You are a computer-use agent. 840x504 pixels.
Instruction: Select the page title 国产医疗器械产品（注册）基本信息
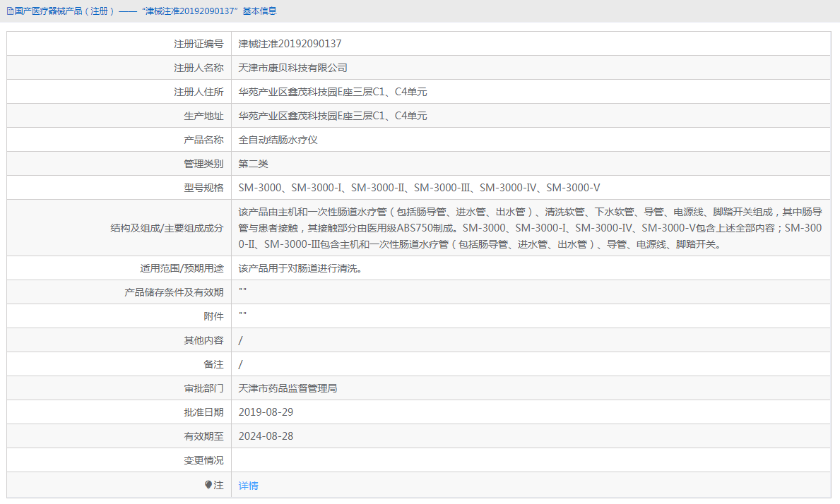145,11
